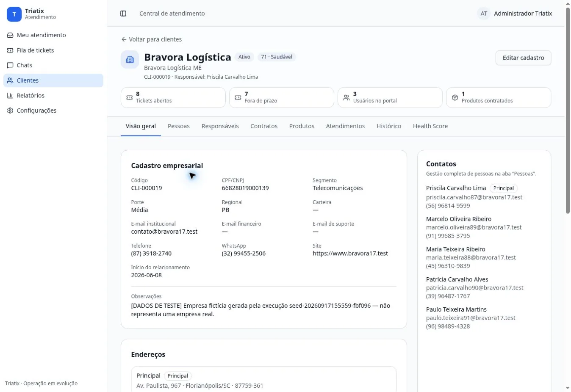Click the contact name Patrícia Carvalho Alves
Image resolution: width=571 pixels, height=392 pixels.
tap(457, 279)
